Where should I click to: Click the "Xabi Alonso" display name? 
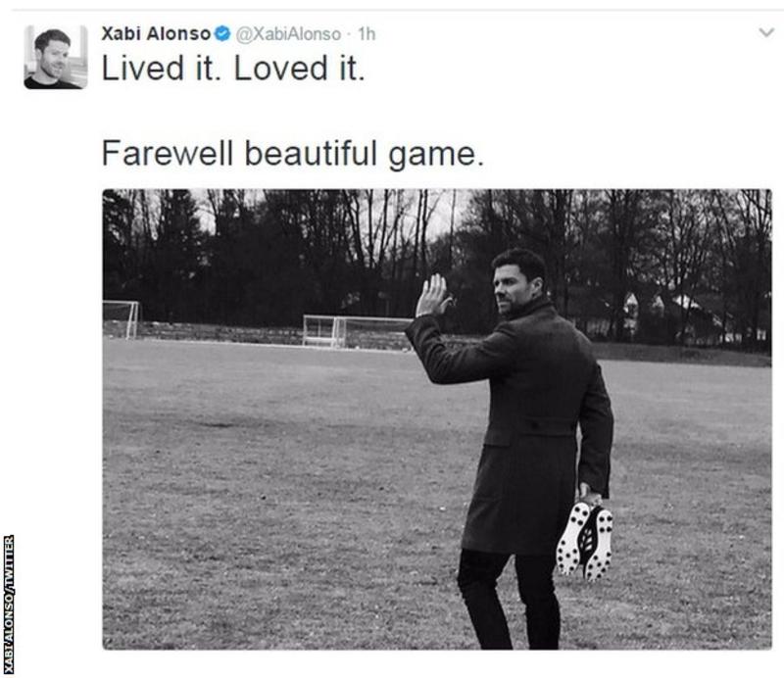(156, 34)
